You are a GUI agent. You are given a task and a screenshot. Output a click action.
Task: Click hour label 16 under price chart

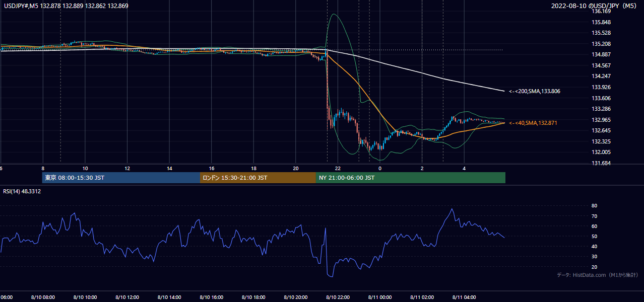[212, 169]
